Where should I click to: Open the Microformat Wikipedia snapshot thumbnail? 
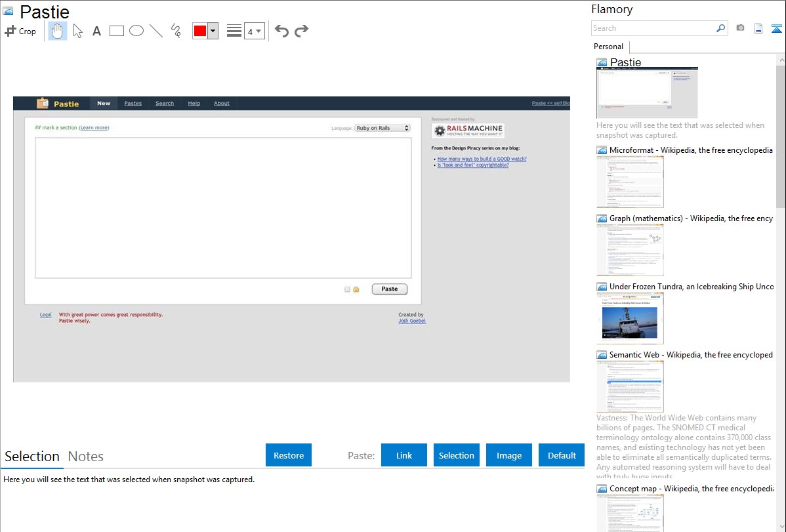point(630,182)
